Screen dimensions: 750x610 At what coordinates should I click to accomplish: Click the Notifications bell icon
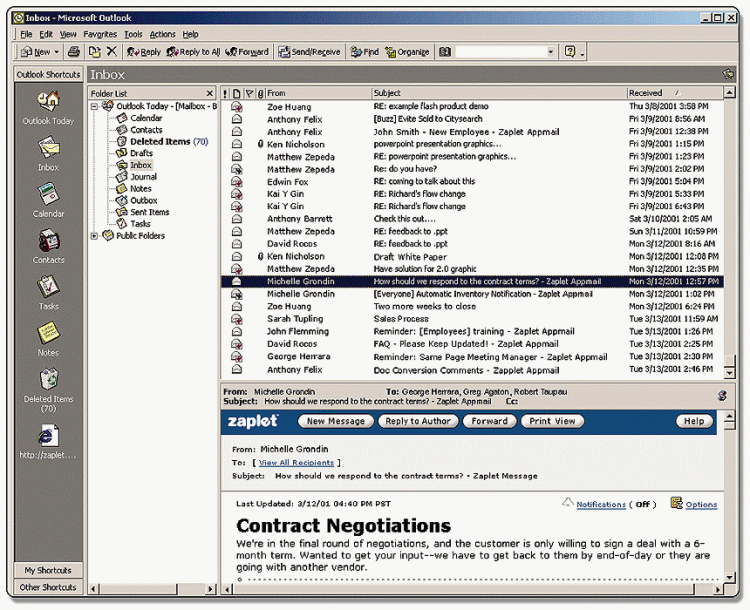click(568, 502)
